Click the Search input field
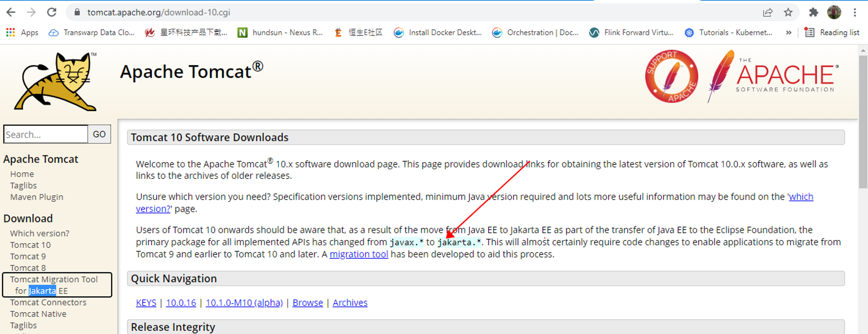 [46, 134]
